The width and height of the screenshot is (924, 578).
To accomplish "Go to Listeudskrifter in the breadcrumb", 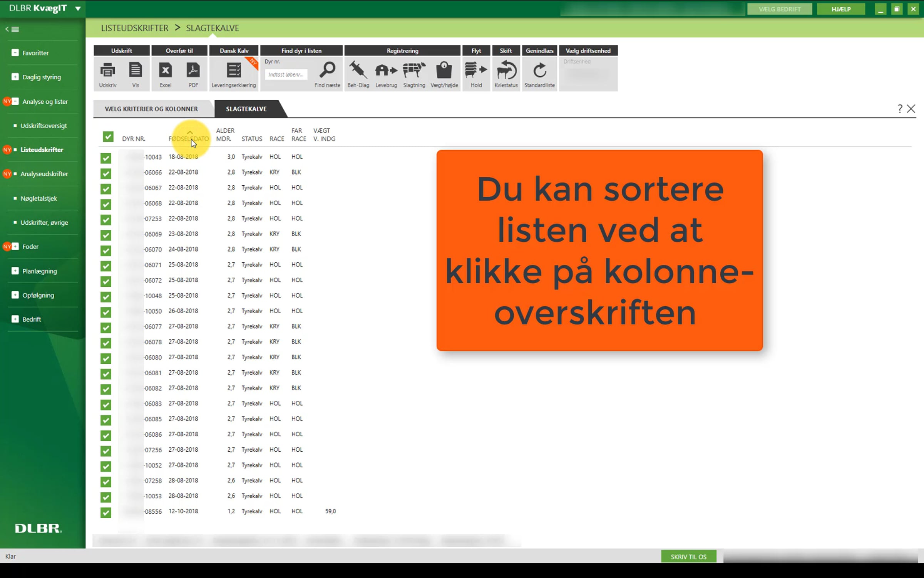I will [x=135, y=28].
